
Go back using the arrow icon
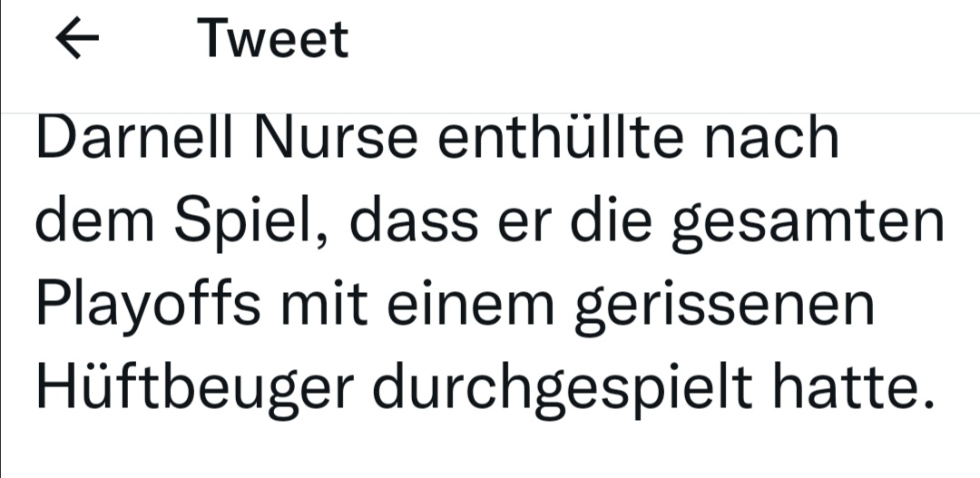pos(77,40)
